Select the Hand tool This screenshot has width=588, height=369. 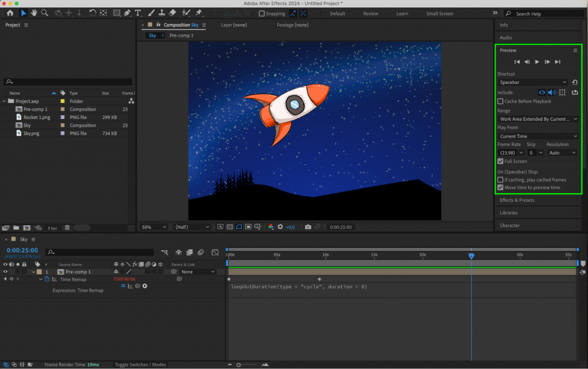34,13
